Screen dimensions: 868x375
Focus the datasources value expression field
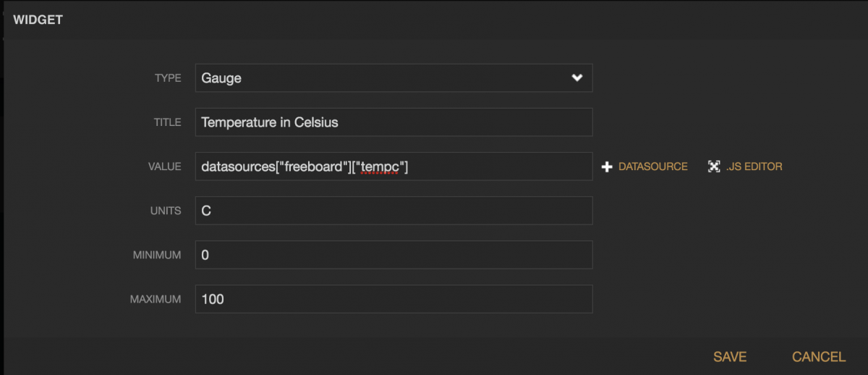[393, 167]
